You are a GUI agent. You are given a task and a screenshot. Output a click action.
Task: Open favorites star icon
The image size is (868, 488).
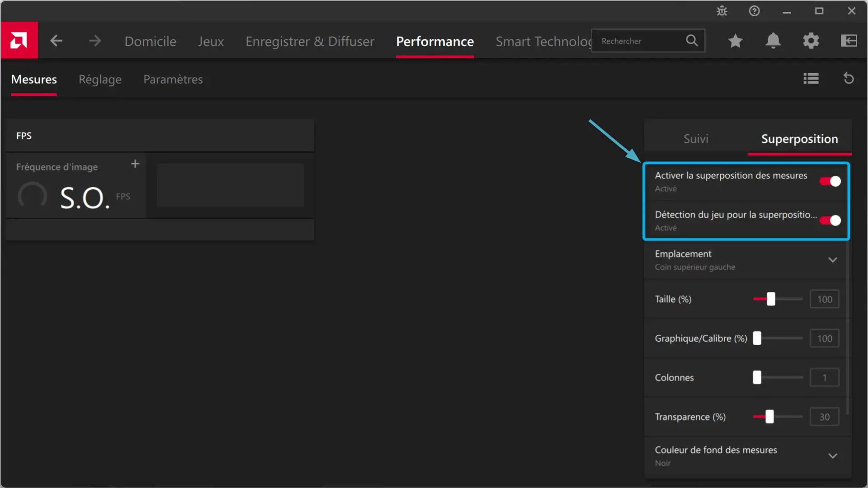click(x=735, y=41)
